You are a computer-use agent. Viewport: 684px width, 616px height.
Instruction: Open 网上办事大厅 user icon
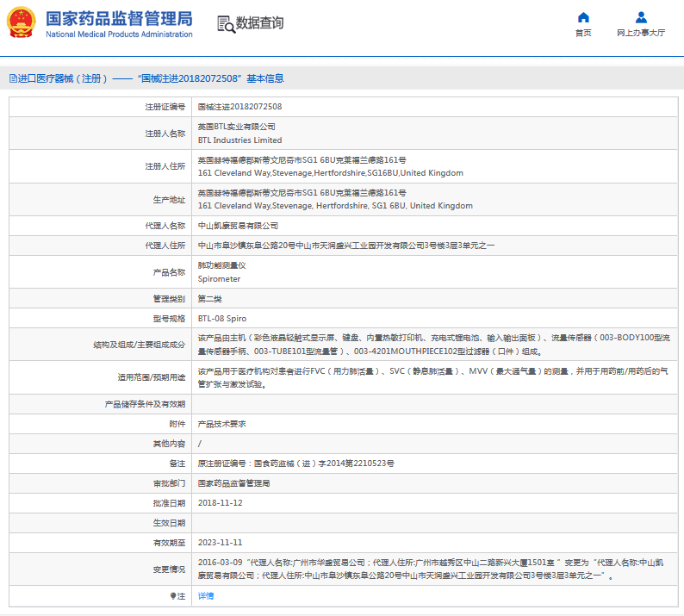[x=641, y=17]
